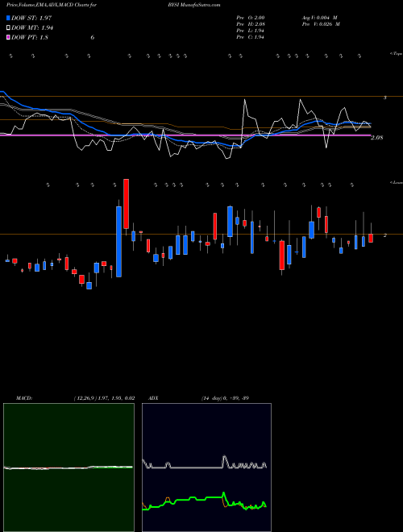This screenshot has width=403, height=532.
Task: Open the green MACD indicator panel
Action: pos(69,468)
